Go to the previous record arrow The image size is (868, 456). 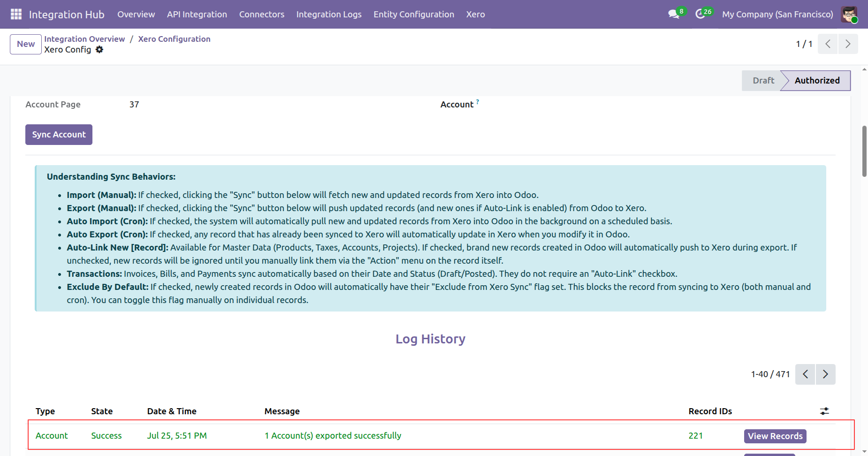828,44
